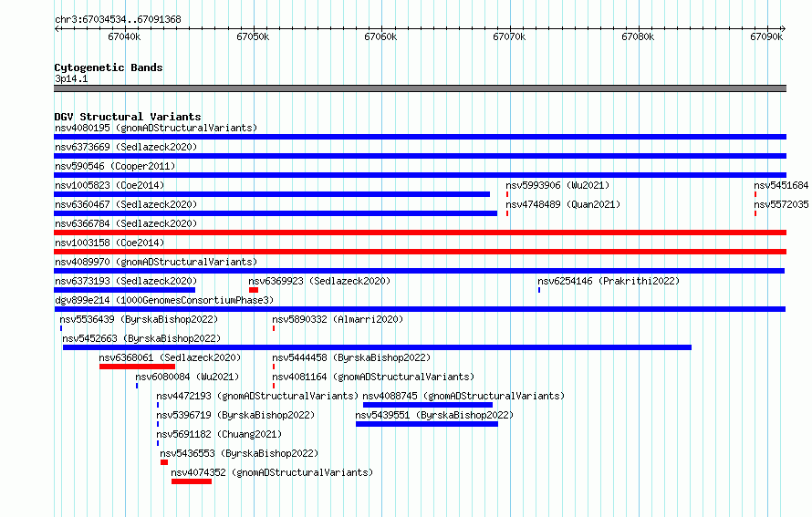Click the blue bar under nsv4089970
The width and height of the screenshot is (812, 517).
coord(419,271)
